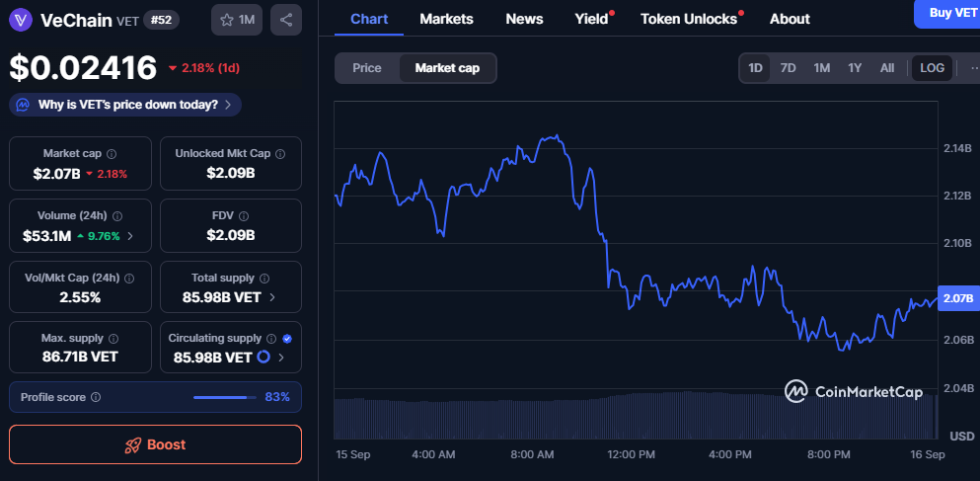
Task: Click the $53.1M volume value
Action: point(46,236)
